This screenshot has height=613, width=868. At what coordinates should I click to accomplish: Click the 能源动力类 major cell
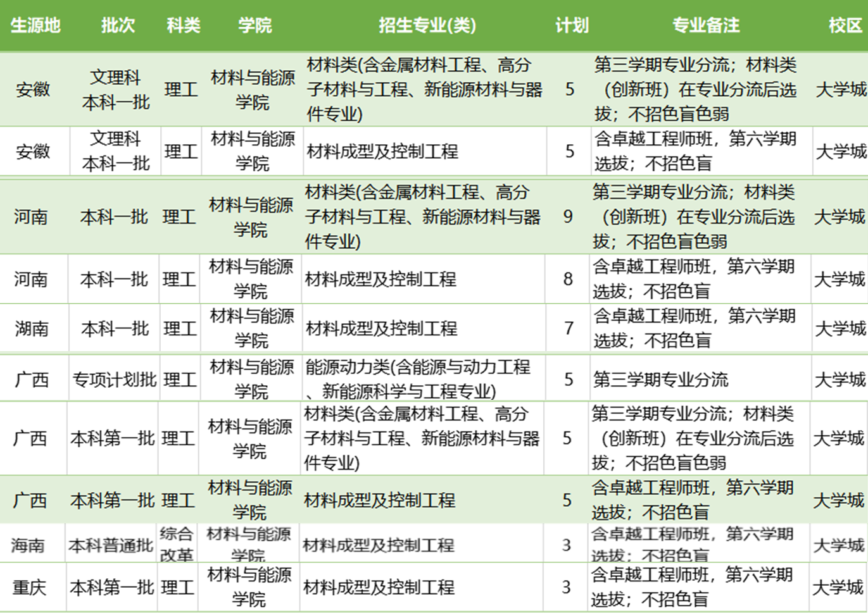(418, 379)
